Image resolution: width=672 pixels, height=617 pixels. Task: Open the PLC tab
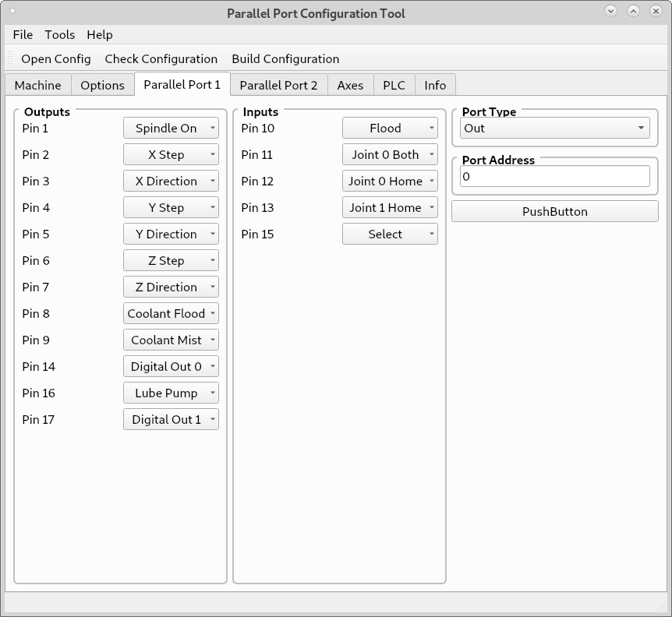[394, 85]
